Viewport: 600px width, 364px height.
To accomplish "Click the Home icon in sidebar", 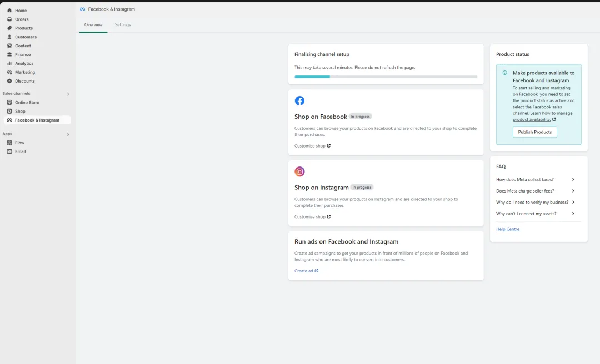I will click(9, 11).
